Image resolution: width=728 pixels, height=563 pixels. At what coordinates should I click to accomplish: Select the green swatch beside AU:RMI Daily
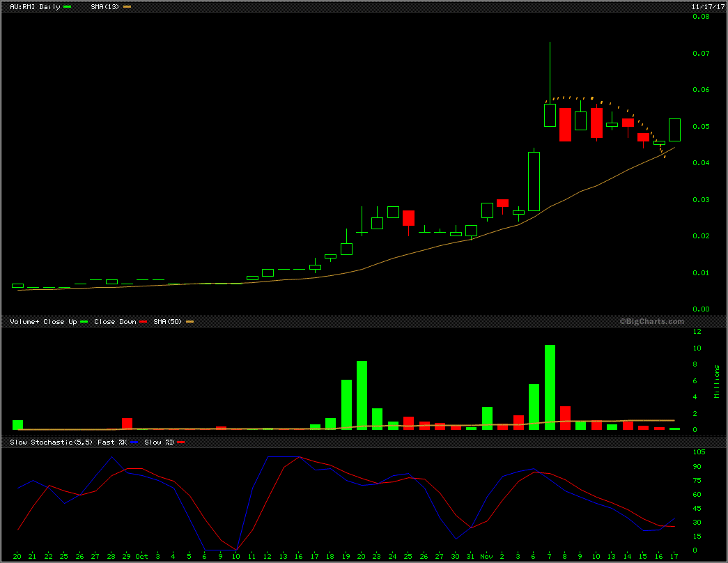click(x=68, y=7)
